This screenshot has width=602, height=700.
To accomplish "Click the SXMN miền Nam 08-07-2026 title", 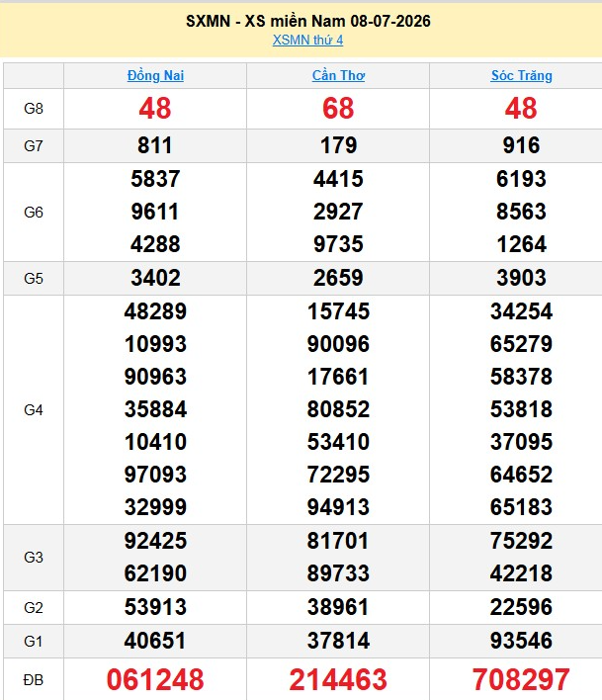I will [307, 21].
